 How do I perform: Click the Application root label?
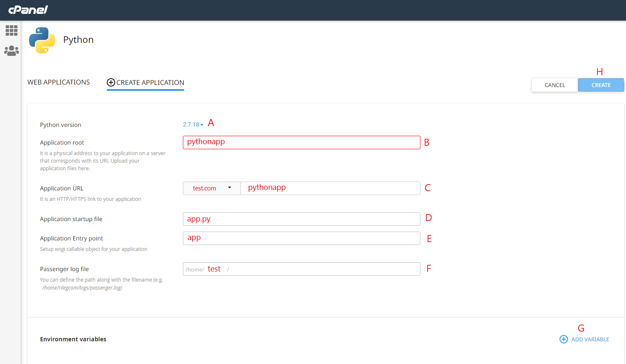(x=62, y=142)
